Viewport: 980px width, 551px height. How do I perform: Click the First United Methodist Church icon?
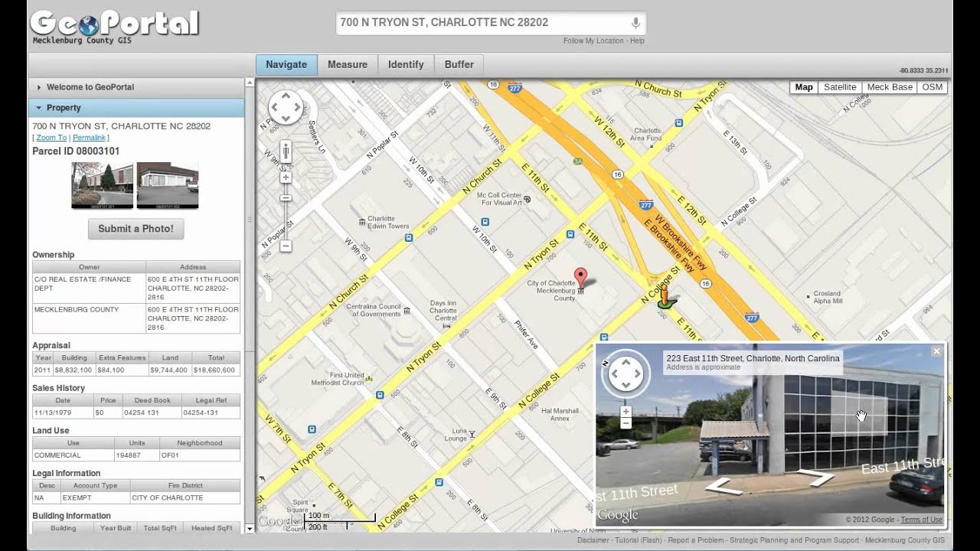click(369, 378)
